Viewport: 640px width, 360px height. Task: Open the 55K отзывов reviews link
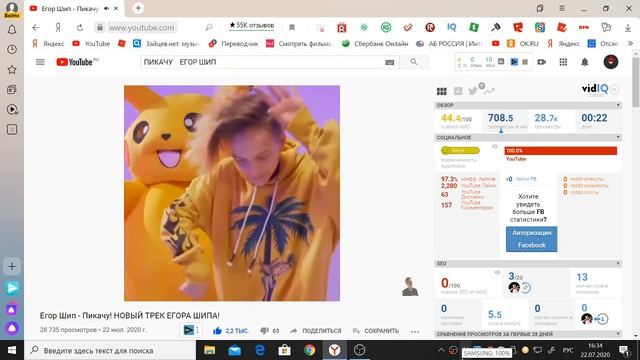pos(252,25)
